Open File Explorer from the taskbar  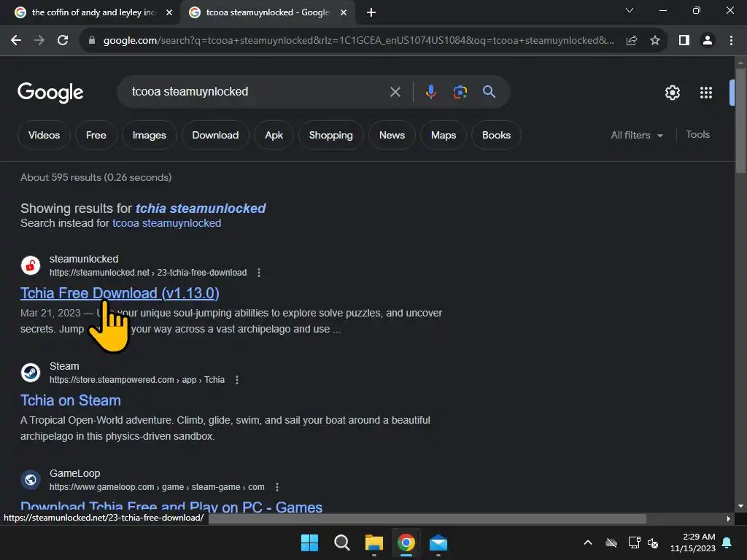click(x=374, y=542)
